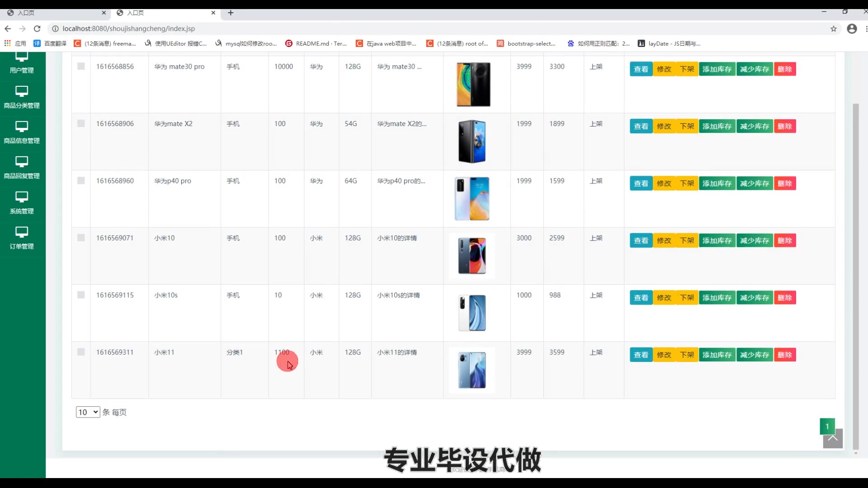
Task: Click the scroll-to-top arrow icon
Action: click(x=832, y=439)
